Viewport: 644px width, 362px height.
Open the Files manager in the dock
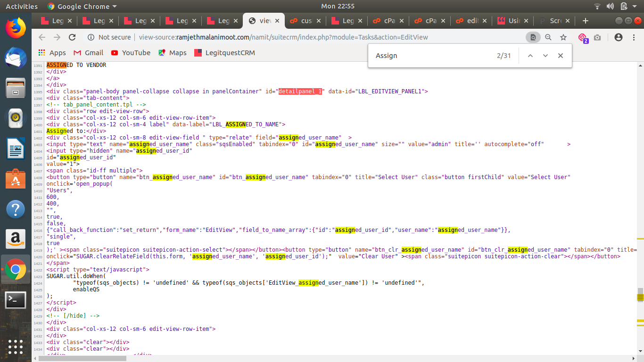16,88
